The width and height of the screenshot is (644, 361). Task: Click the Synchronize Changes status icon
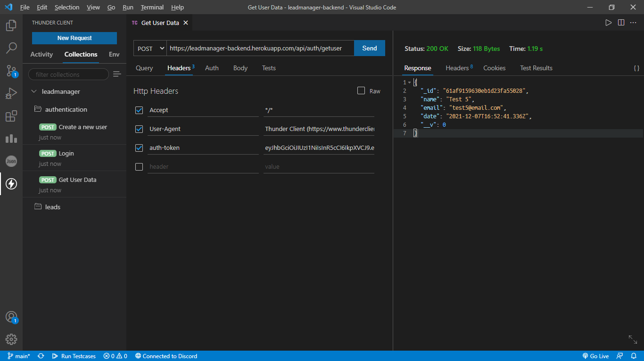(41, 356)
